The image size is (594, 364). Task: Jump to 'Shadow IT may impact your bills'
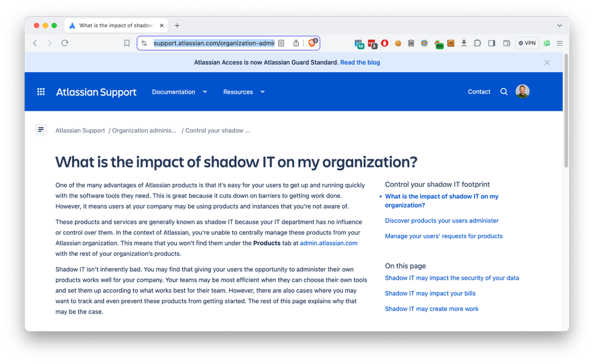point(430,294)
